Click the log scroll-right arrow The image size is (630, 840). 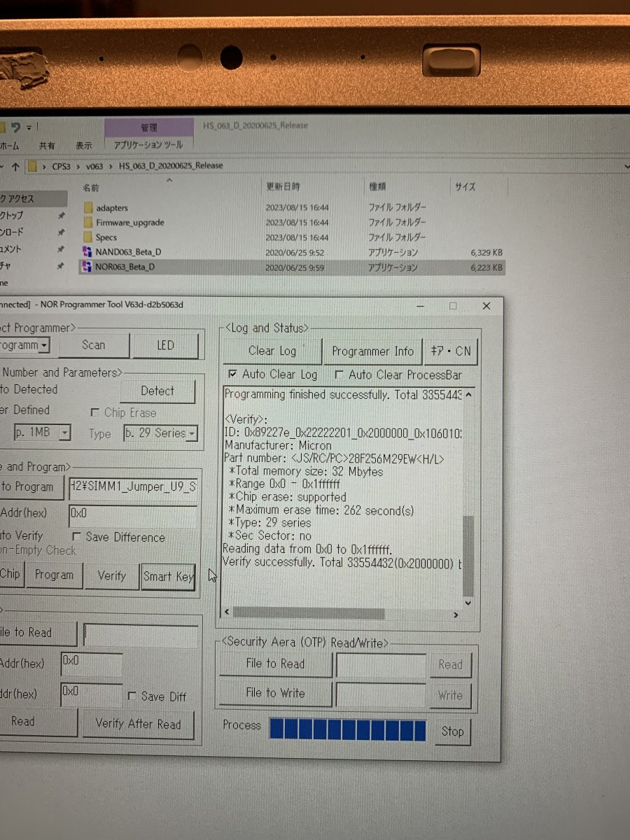coord(455,615)
